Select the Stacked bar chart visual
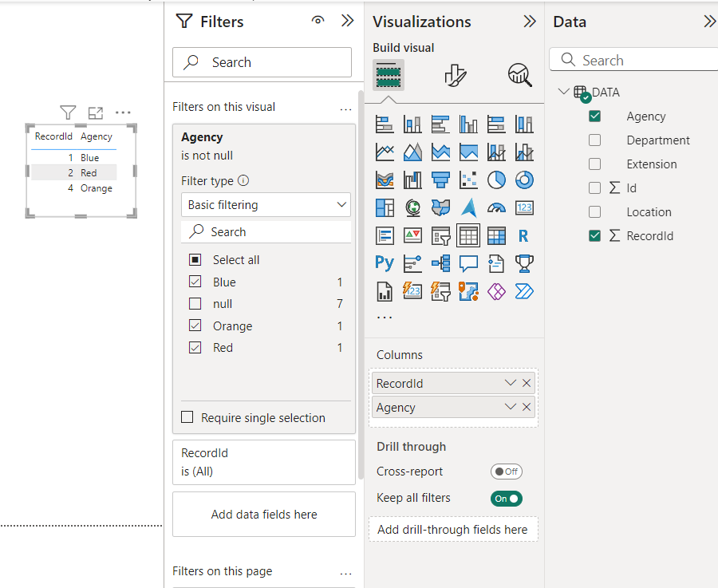This screenshot has width=718, height=588. pos(385,124)
